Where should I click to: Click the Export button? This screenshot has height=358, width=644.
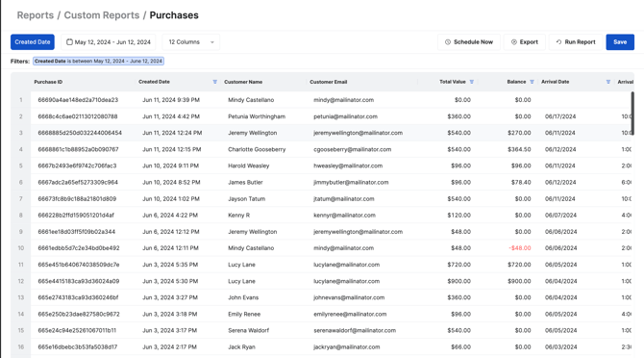525,42
